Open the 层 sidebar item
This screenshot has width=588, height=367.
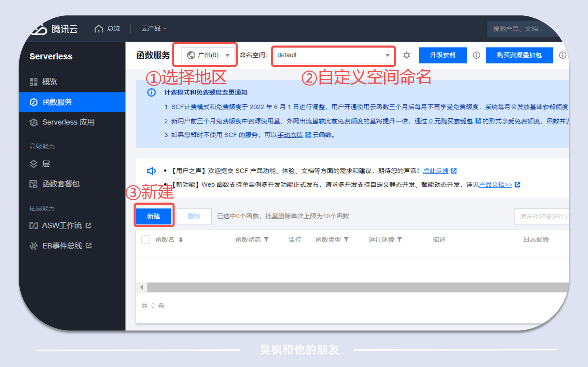(x=72, y=164)
